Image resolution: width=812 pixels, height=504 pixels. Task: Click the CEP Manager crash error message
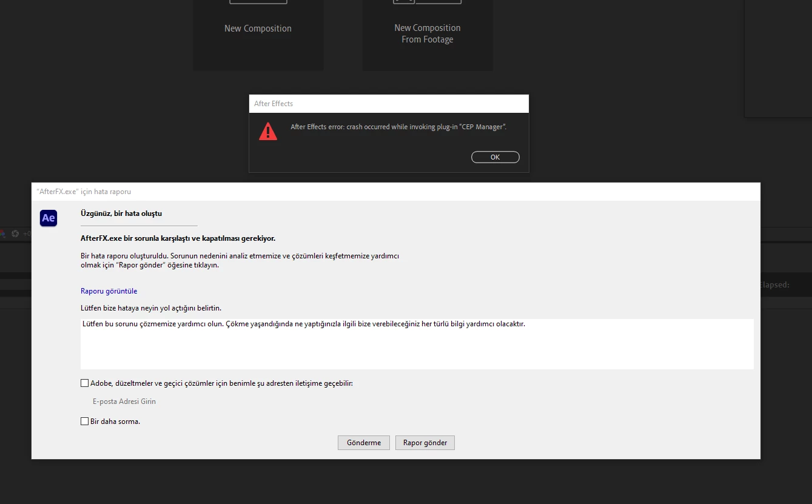(x=398, y=127)
